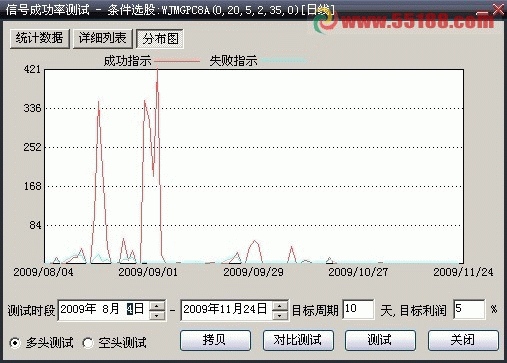Click the 成功指示 legend label
This screenshot has width=507, height=363.
[x=127, y=61]
